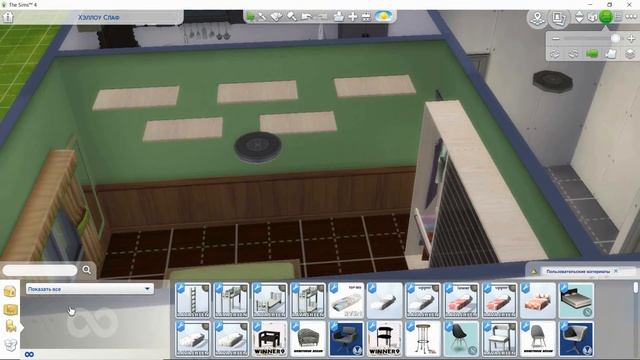This screenshot has width=640, height=360.
Task: Click the cross-shaped move lot tool
Action: (353, 17)
